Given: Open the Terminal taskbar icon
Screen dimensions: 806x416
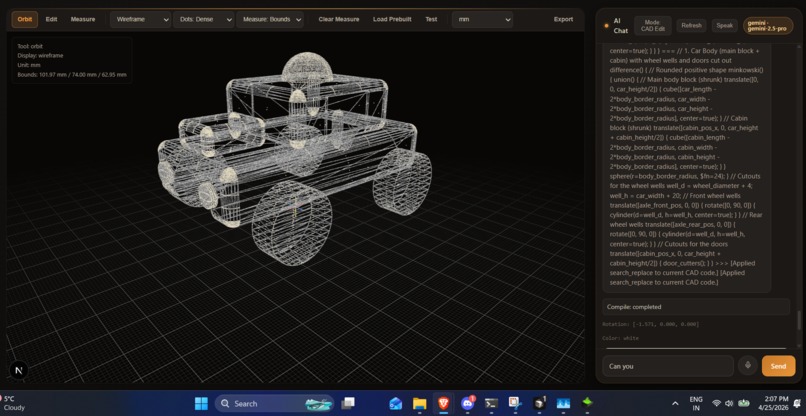Looking at the screenshot, I should [491, 404].
